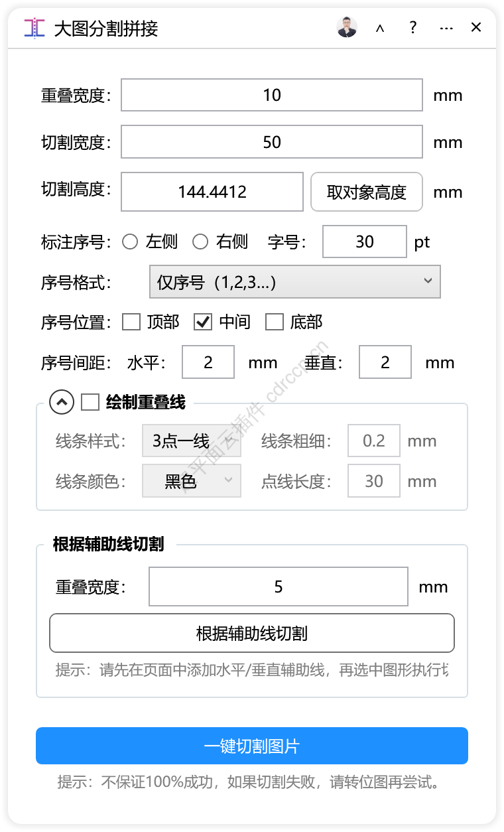Enable the 顶部 position checkbox
The height and width of the screenshot is (832, 504).
coord(131,322)
